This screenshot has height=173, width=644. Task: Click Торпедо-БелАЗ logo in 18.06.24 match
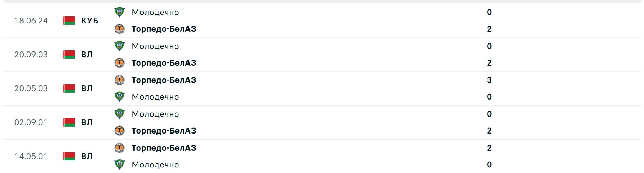pyautogui.click(x=119, y=29)
